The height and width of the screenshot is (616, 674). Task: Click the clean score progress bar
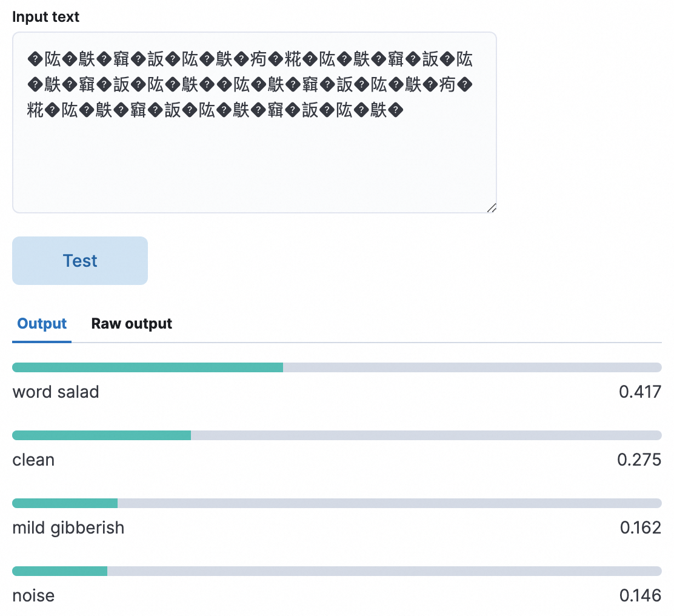click(x=336, y=435)
